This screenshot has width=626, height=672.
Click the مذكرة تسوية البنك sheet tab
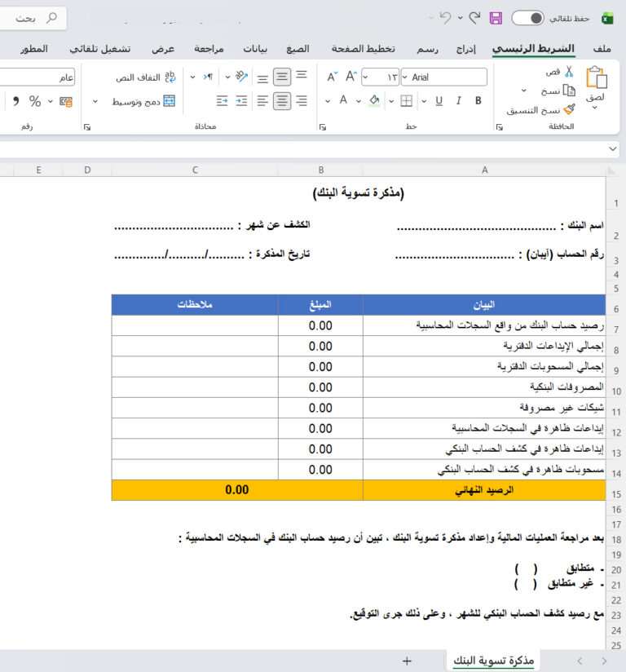click(x=494, y=661)
